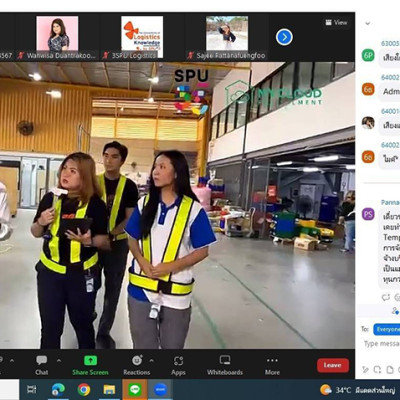
Task: Open Google Chrome from the taskbar
Action: pyautogui.click(x=84, y=389)
